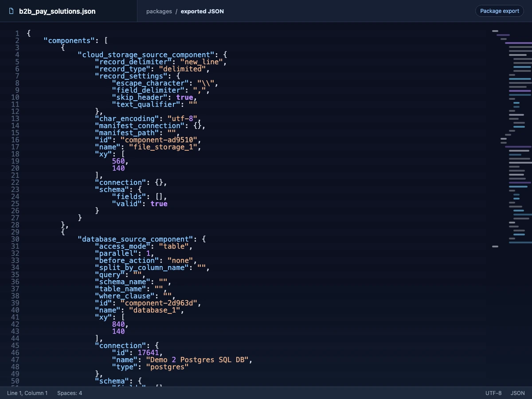Click the "before_action" key
The width and height of the screenshot is (532, 399).
pos(127,260)
